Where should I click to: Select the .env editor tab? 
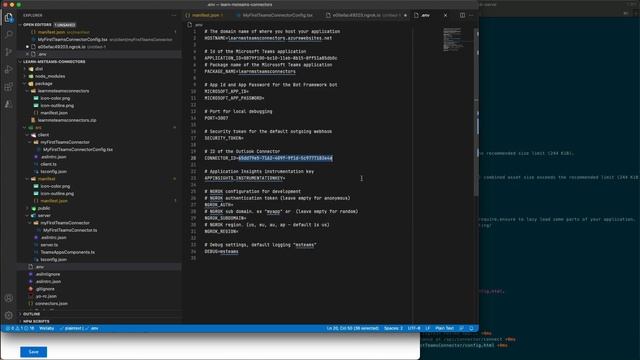[424, 15]
